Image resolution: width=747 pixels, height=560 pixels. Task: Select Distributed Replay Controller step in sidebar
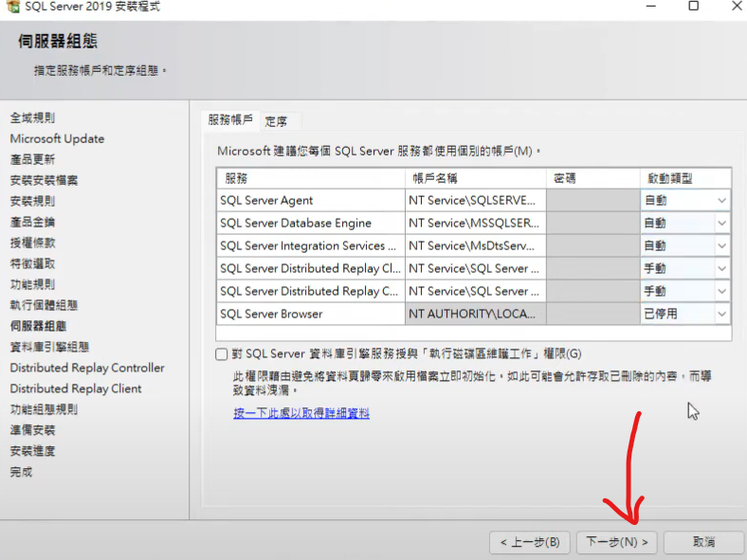[87, 368]
